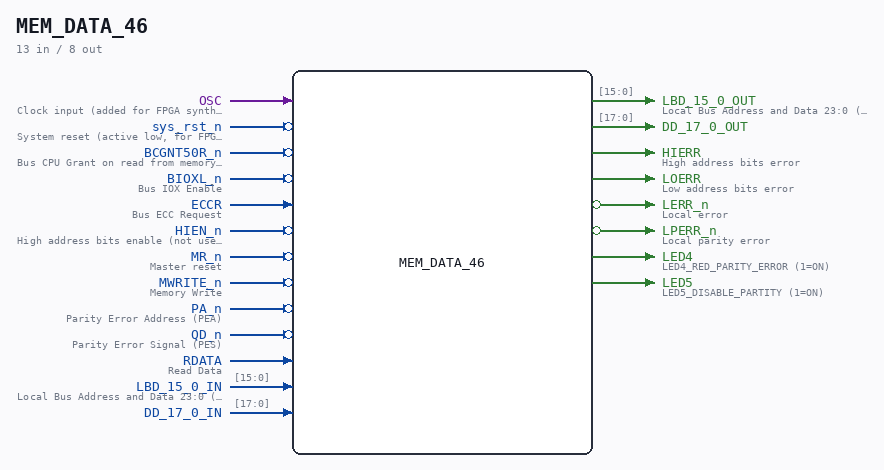Click the MEM_DATA_46 page title
This screenshot has height=470, width=884.
(x=82, y=26)
